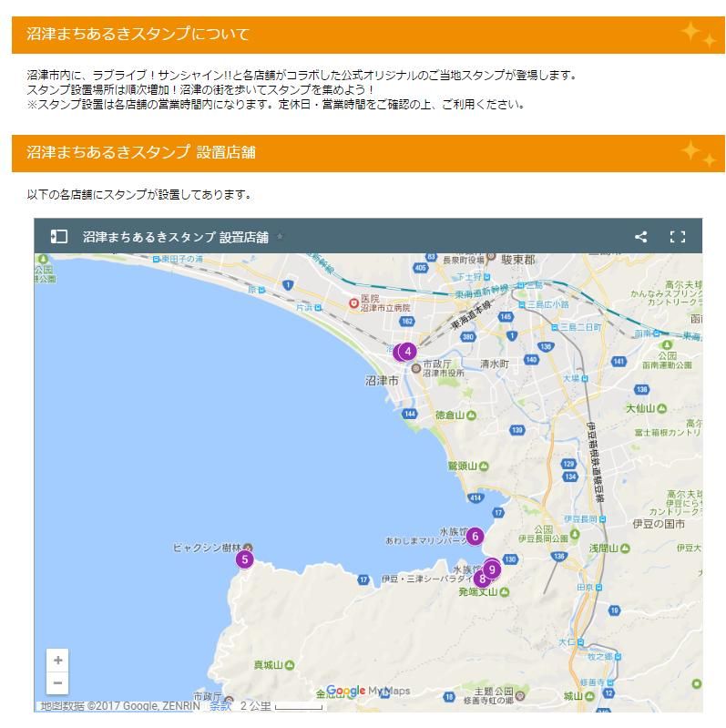Click the 真城山 mountain icon
The image size is (726, 728).
[x=290, y=664]
